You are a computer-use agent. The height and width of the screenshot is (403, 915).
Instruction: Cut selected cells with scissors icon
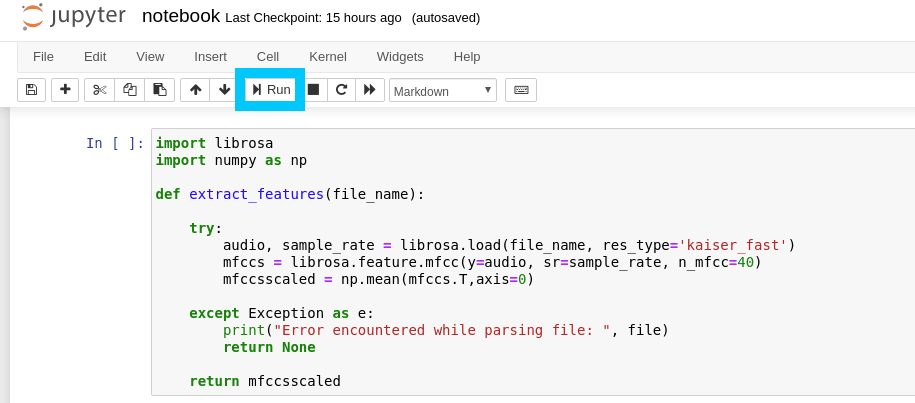coord(99,90)
